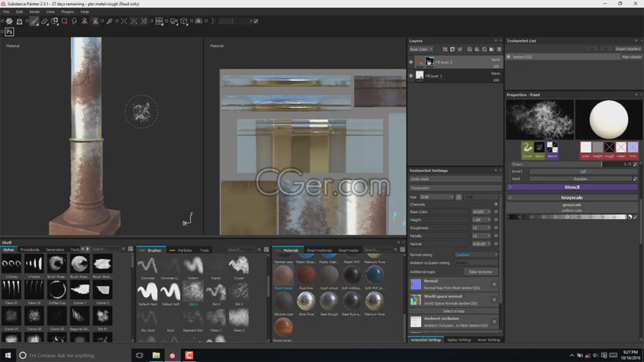Screen dimensions: 644x362
Task: Toggle the color channel in paint properties
Action: (585, 149)
